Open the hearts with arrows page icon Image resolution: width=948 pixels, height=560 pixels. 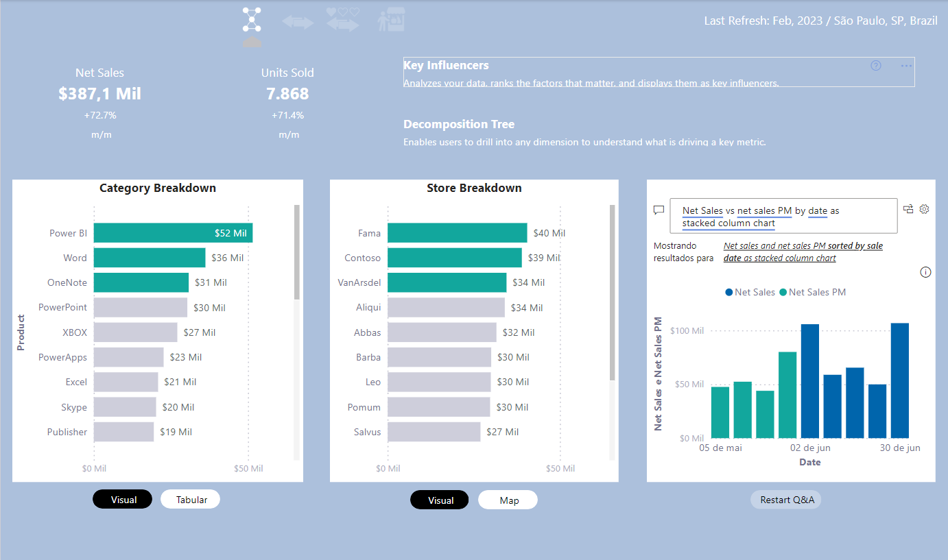pos(343,20)
